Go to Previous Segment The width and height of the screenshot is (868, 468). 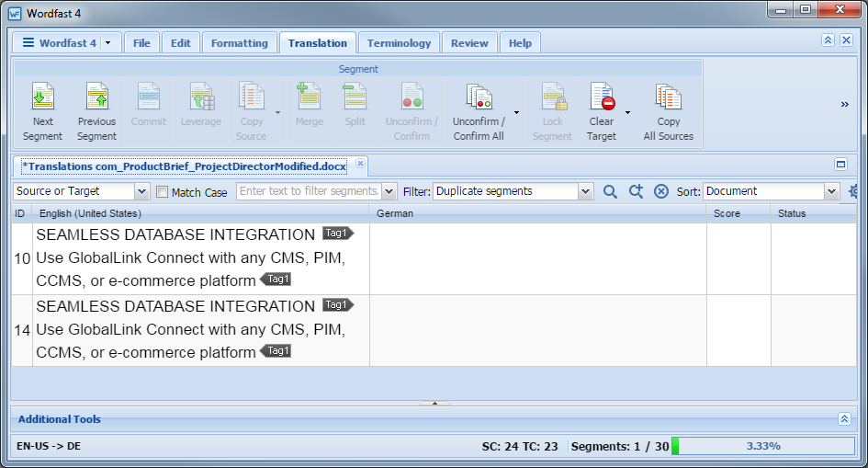(x=96, y=112)
